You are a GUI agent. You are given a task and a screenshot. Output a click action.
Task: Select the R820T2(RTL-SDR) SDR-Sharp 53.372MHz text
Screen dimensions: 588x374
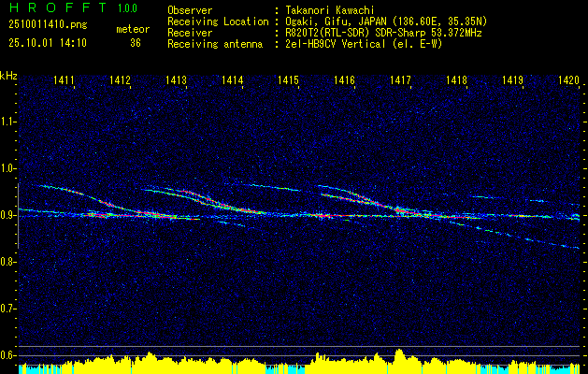tap(383, 33)
